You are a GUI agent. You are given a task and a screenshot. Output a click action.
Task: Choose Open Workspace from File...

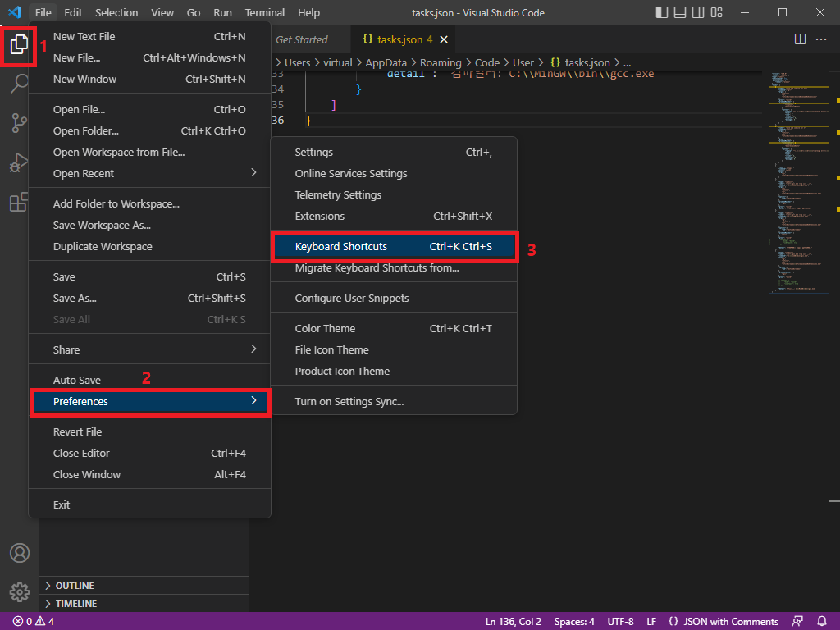point(150,152)
